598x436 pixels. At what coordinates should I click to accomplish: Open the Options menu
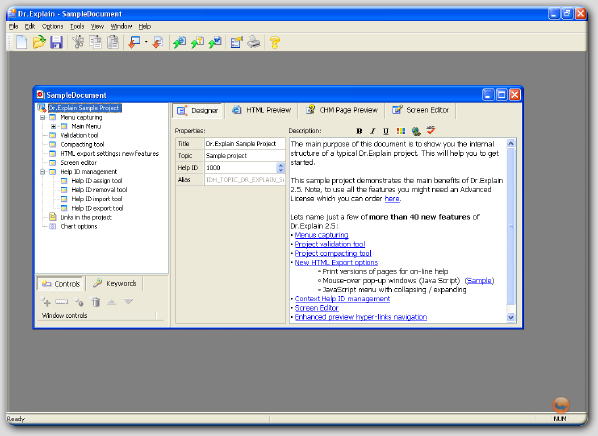53,26
